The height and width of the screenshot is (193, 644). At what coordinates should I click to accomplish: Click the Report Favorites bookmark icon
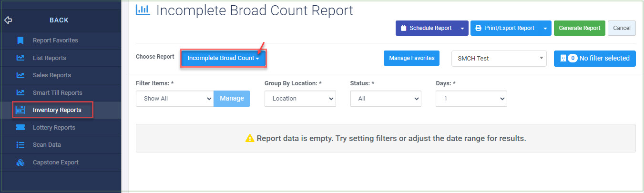tap(20, 41)
